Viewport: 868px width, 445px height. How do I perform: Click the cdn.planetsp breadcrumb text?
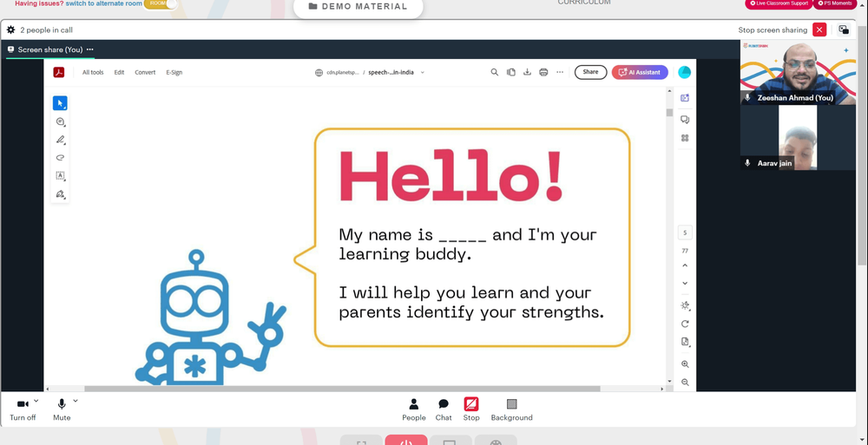343,73
